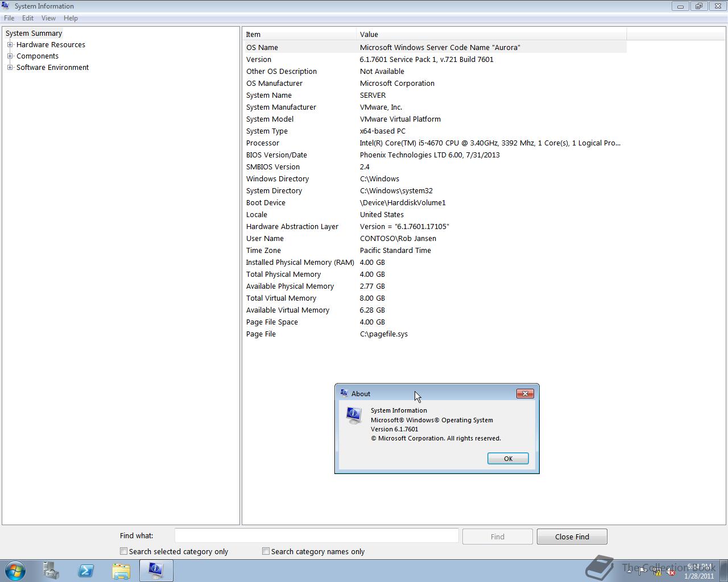Select the Available Physical Memory row
The image size is (728, 582).
tap(435, 286)
